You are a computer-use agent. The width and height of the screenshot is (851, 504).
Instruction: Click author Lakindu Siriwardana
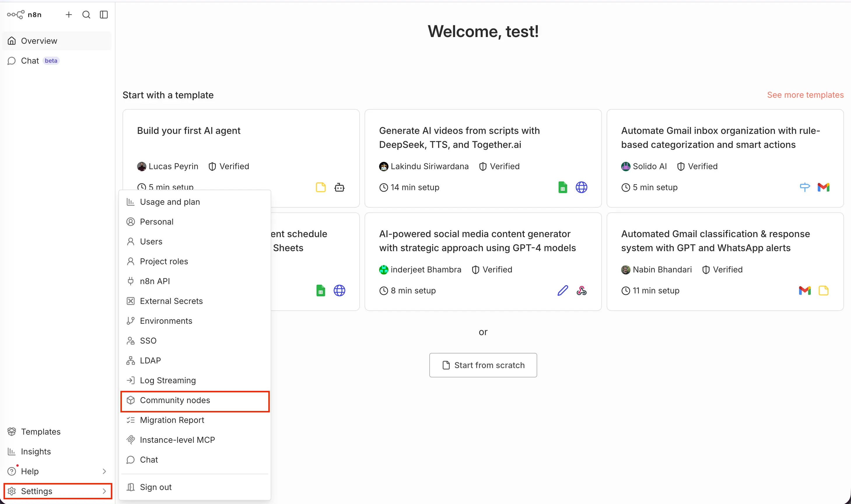[x=430, y=167]
